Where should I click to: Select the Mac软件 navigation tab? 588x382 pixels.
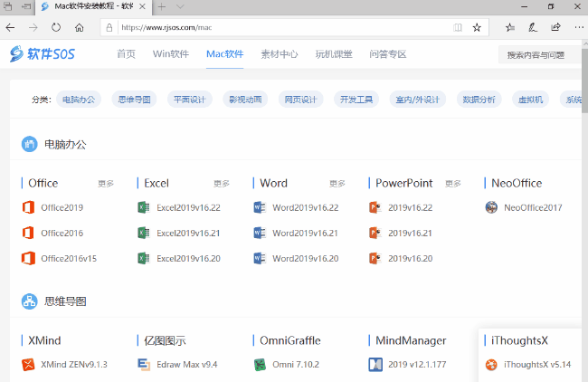(224, 54)
